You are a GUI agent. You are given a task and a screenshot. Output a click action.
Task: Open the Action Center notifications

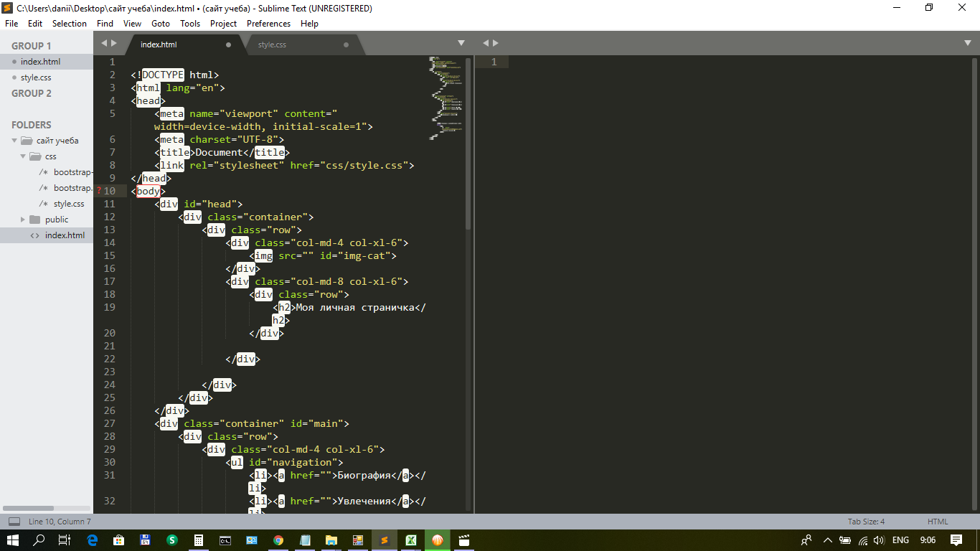pyautogui.click(x=956, y=540)
